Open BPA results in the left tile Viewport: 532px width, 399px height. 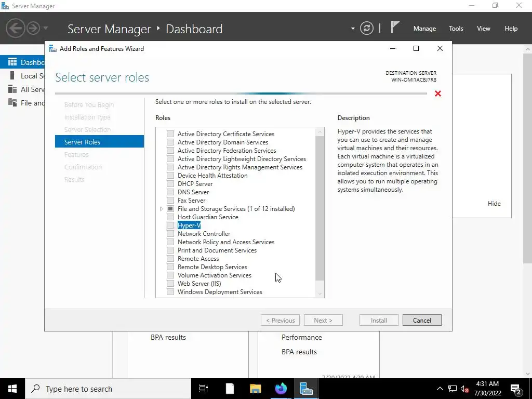click(168, 337)
